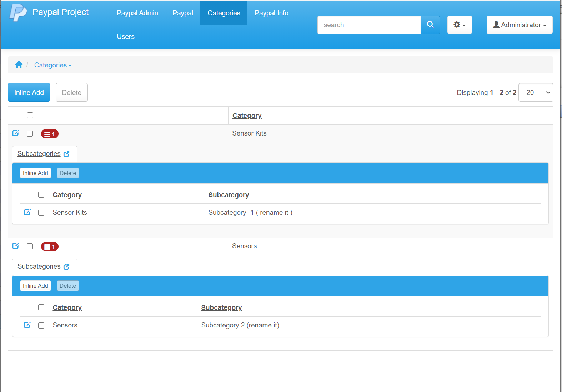Click the red detail badge for Sensors
Viewport: 562px width, 392px height.
click(50, 246)
